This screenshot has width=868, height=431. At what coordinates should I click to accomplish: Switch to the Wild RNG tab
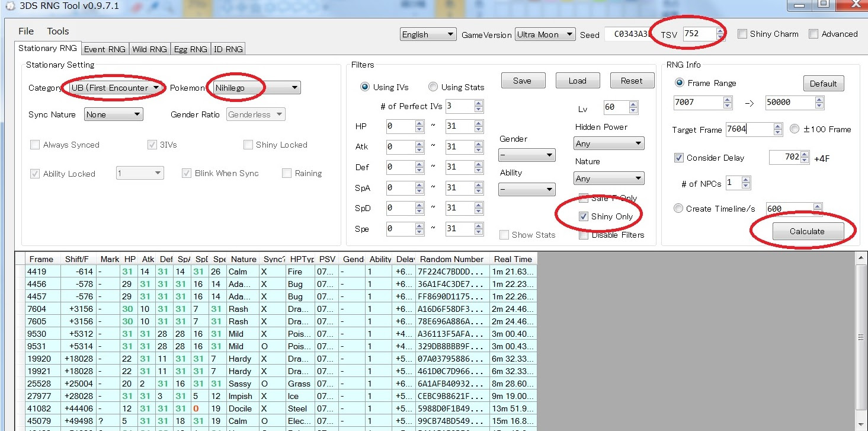pyautogui.click(x=149, y=49)
